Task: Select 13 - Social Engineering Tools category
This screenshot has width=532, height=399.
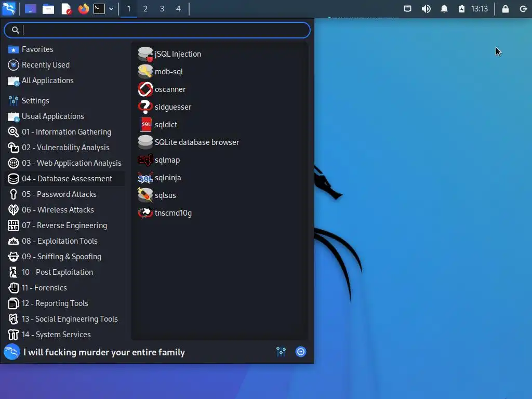Action: 65,320
